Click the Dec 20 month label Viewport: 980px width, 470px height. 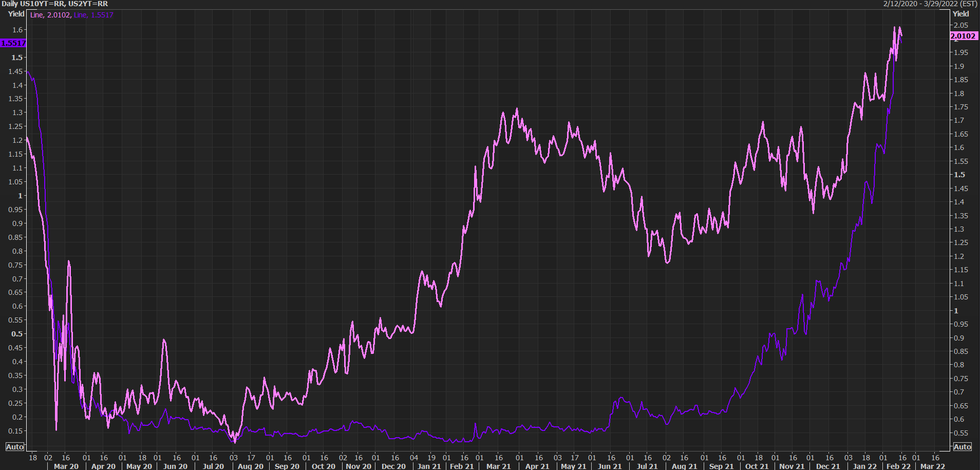(393, 466)
